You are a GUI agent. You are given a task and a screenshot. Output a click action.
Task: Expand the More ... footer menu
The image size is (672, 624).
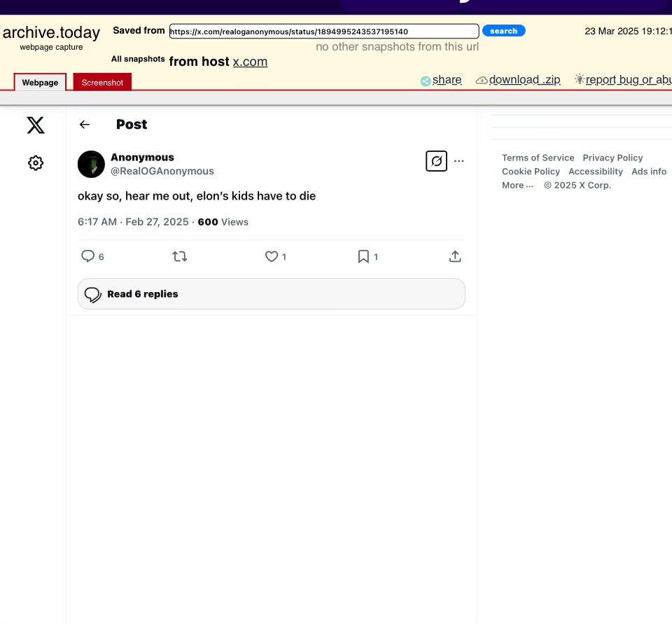[517, 186]
